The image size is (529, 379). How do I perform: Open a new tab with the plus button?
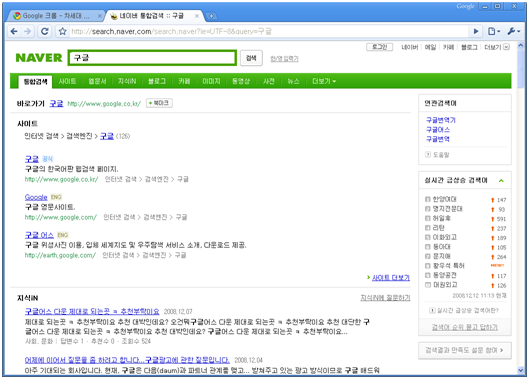tap(211, 16)
